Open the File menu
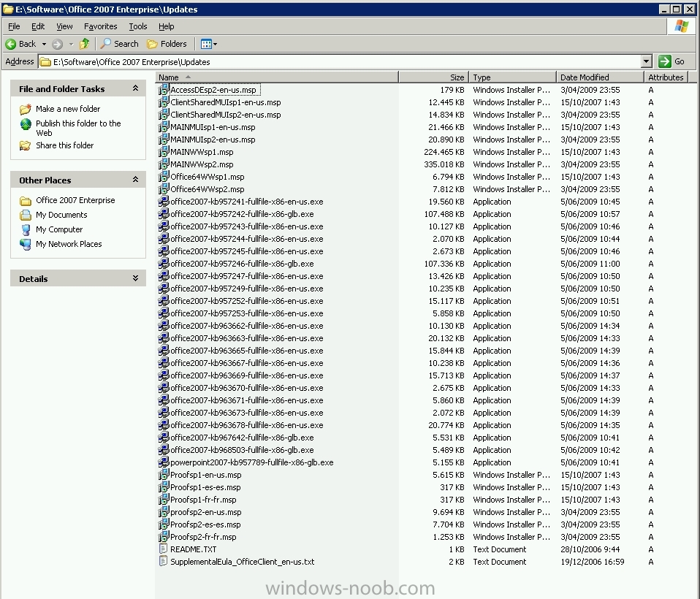Screen dimensions: 700x599 pos(15,26)
